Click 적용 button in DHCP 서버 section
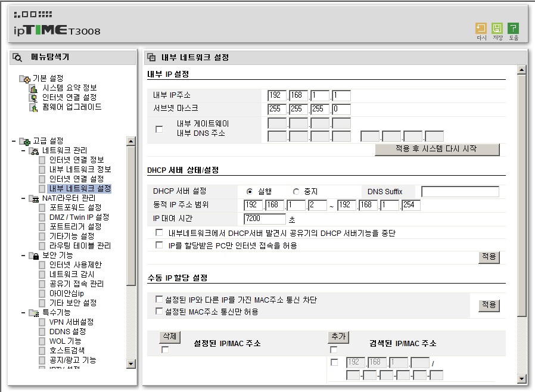535x392 pixels. [489, 257]
